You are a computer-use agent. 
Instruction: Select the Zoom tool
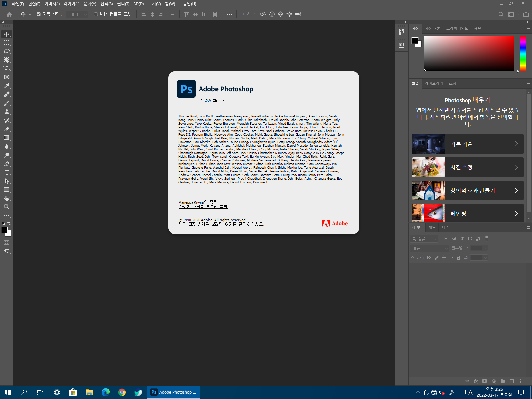pos(7,207)
